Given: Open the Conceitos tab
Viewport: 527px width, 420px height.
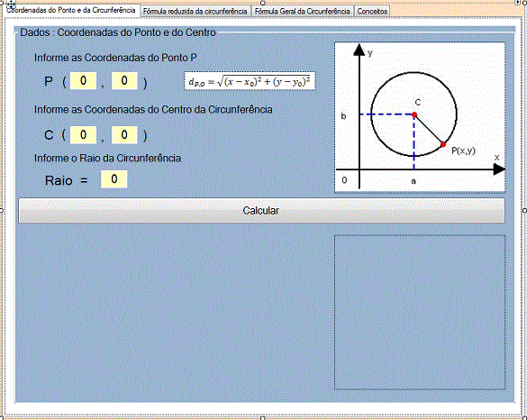Looking at the screenshot, I should [372, 12].
